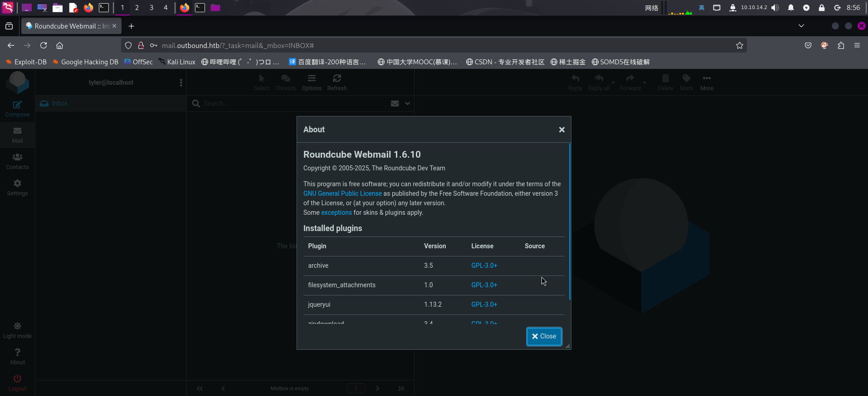The width and height of the screenshot is (868, 396).
Task: Go back with browser Back arrow
Action: click(11, 45)
